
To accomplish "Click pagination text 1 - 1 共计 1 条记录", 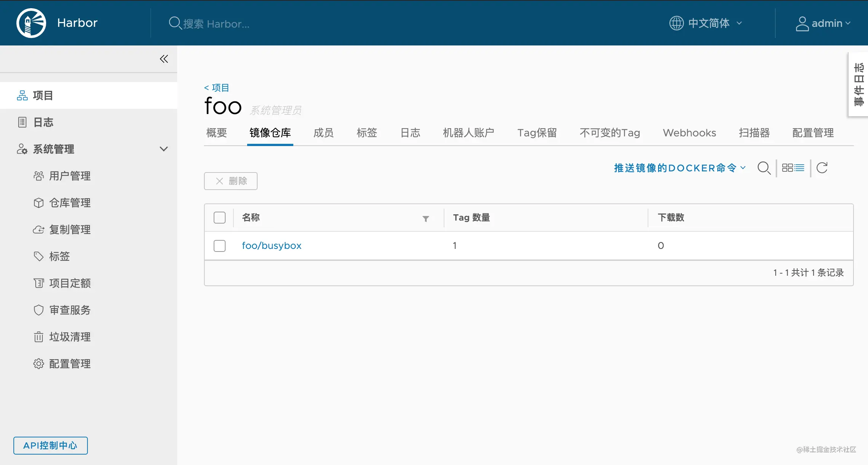I will pyautogui.click(x=808, y=273).
